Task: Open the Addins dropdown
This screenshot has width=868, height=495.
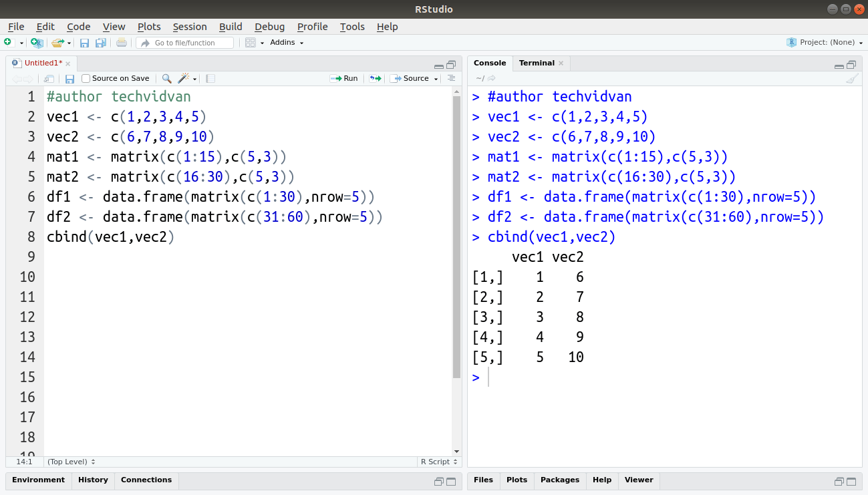Action: [x=287, y=43]
